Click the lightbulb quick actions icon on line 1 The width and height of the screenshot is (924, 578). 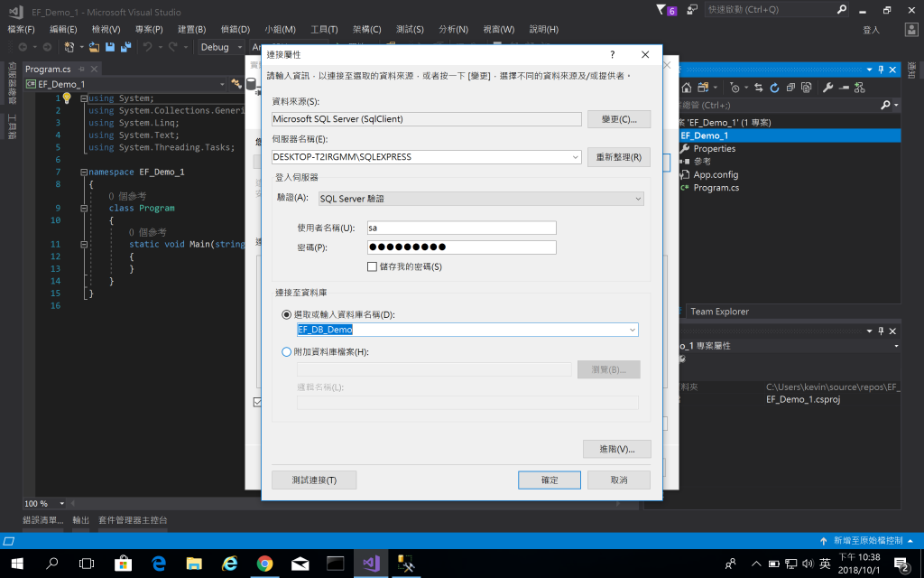click(67, 98)
